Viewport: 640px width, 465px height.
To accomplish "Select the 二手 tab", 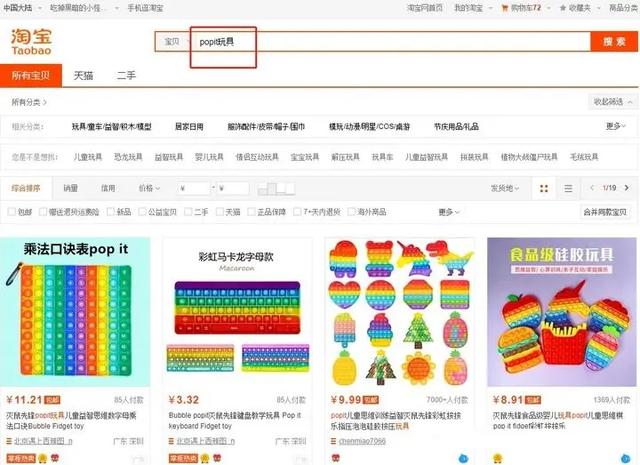I will (126, 76).
